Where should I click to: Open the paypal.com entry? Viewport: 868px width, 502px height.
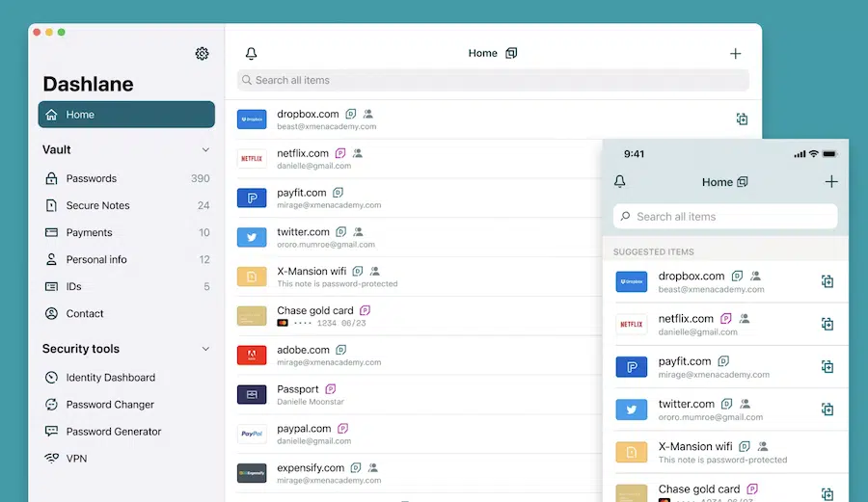[304, 429]
